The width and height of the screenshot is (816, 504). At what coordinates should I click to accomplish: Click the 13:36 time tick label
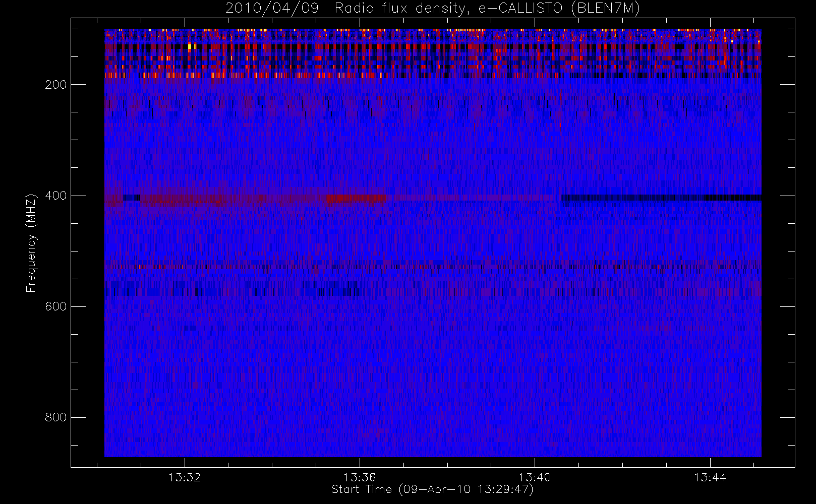(360, 477)
